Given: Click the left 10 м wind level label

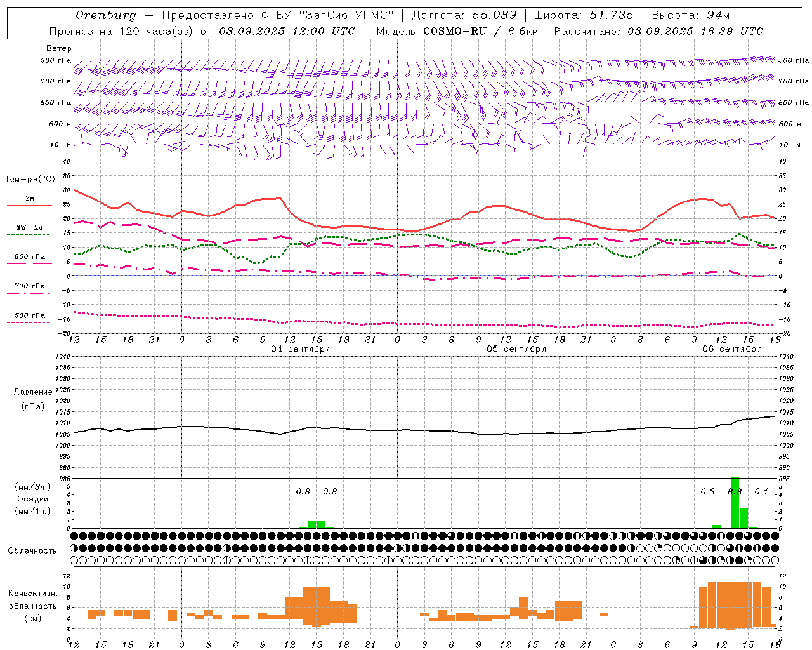Looking at the screenshot, I should coord(60,145).
